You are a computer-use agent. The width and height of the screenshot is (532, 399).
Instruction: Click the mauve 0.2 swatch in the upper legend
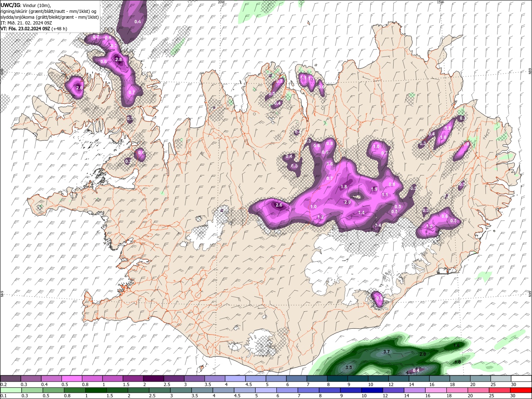click(11, 379)
